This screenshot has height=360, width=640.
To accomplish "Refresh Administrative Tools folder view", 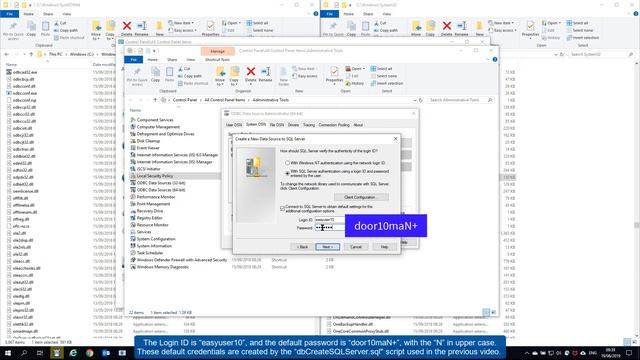I will 421,100.
